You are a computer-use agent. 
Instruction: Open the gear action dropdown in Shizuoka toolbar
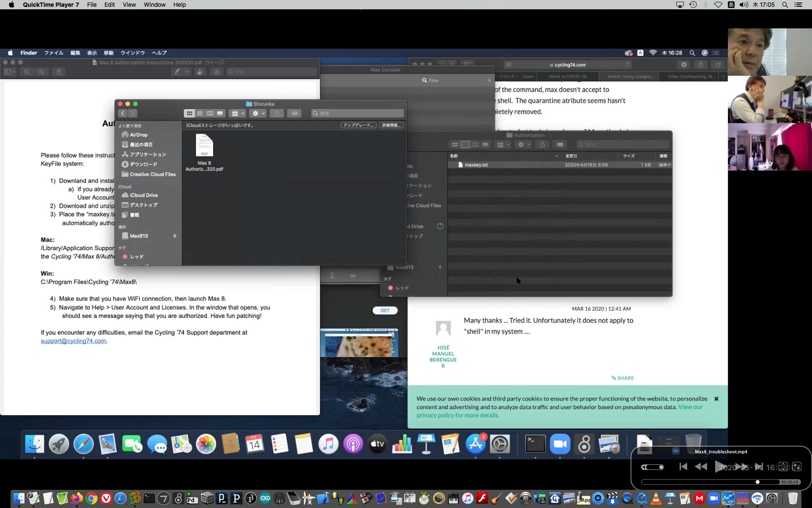(258, 113)
